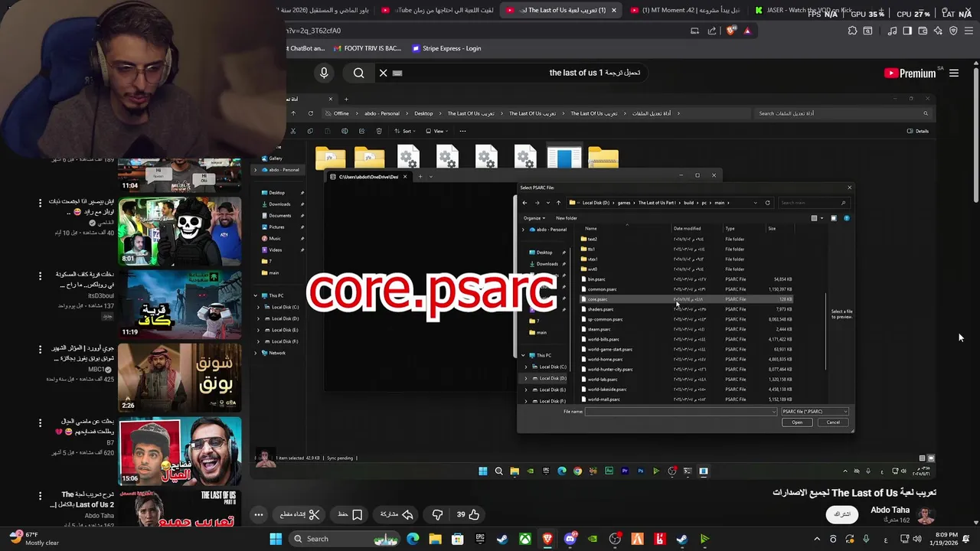Screen dimensions: 980x551
Task: Refresh the file dialog folder view
Action: tap(767, 203)
